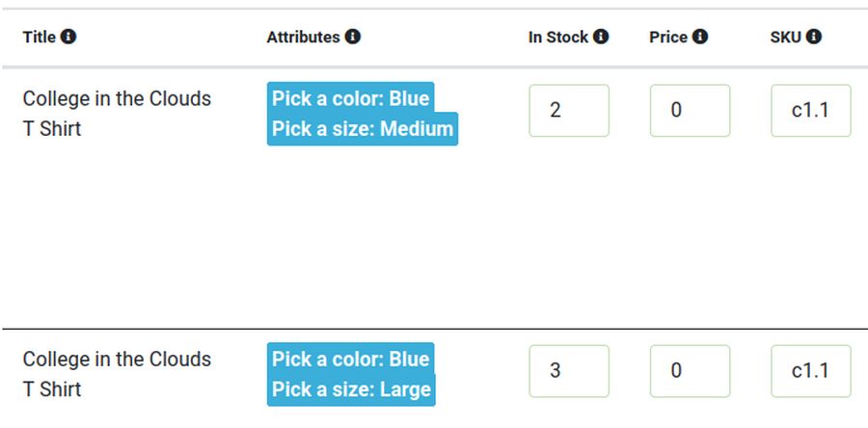Image resolution: width=868 pixels, height=428 pixels.
Task: Select the Price field in Medium variant row
Action: pos(690,110)
